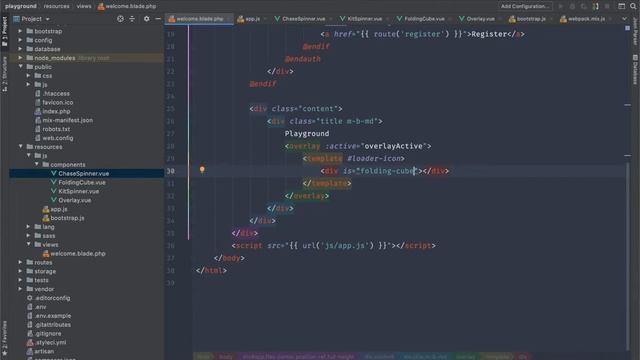
Task: Switch to welcome.blade.php tab
Action: click(x=199, y=19)
